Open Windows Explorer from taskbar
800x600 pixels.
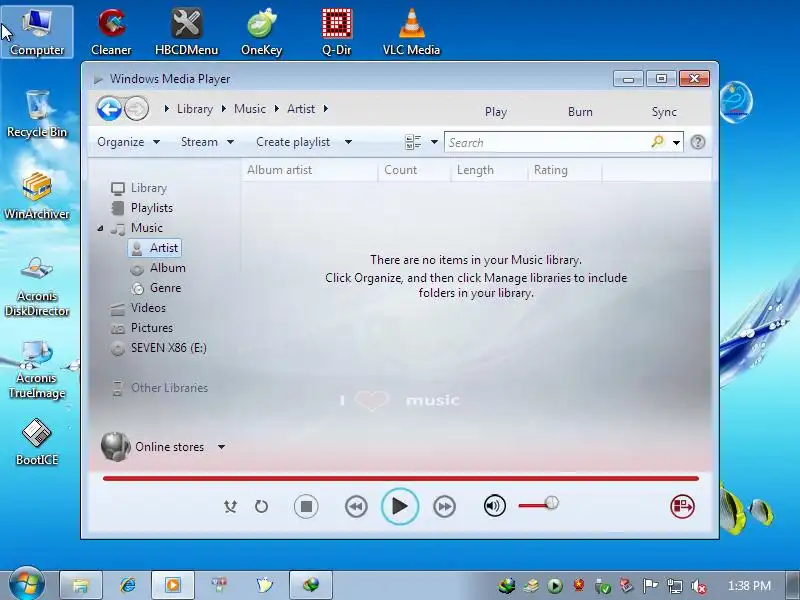pos(81,585)
